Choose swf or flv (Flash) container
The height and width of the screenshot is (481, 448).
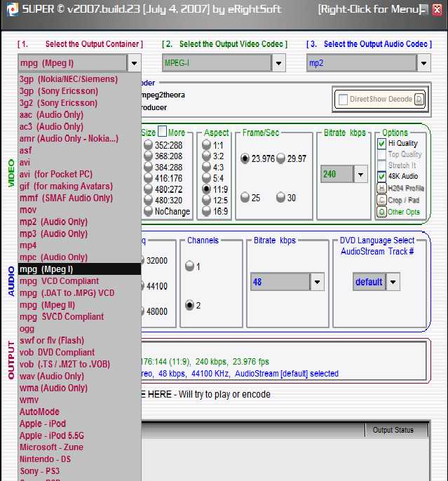tap(79, 341)
